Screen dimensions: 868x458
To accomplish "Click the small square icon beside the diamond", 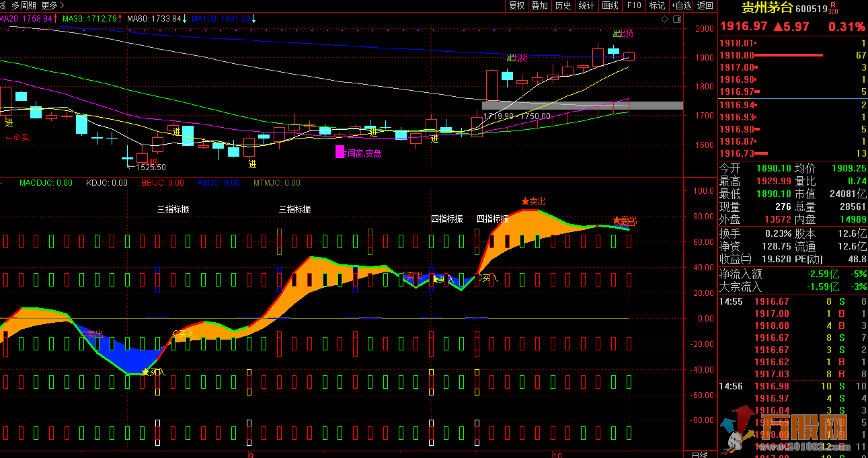I will [676, 20].
